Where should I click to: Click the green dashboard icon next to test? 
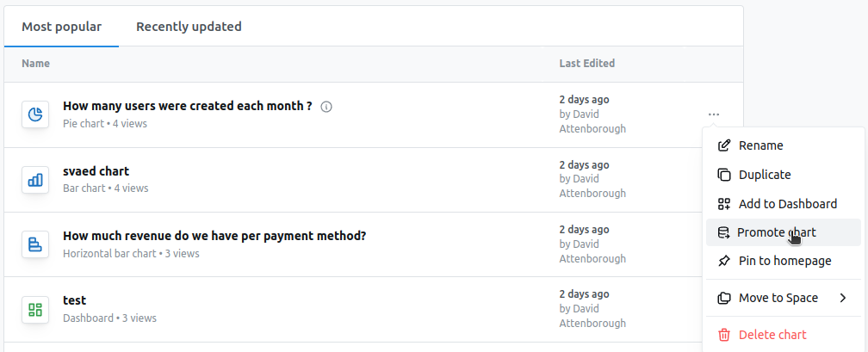click(x=35, y=309)
